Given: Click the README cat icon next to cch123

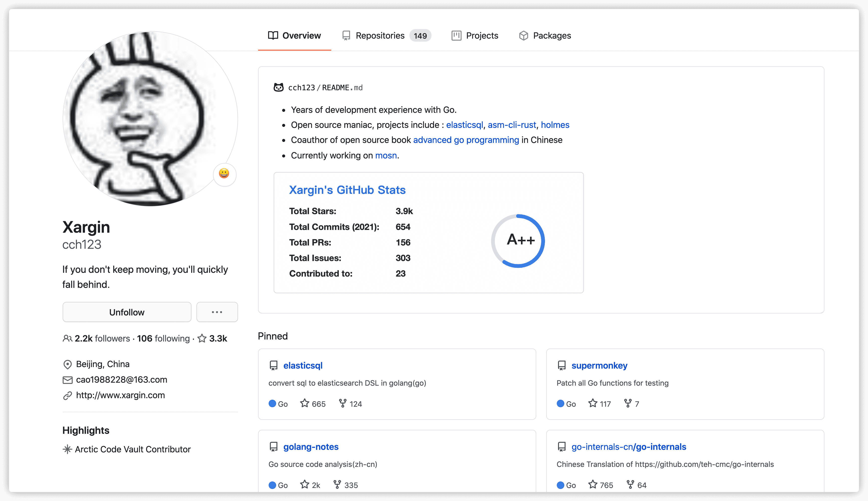Looking at the screenshot, I should click(x=278, y=88).
